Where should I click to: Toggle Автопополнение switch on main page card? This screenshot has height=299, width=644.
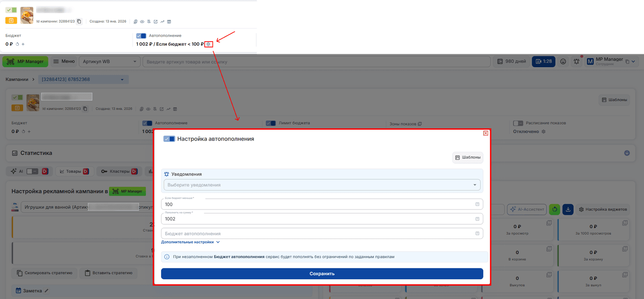(147, 123)
